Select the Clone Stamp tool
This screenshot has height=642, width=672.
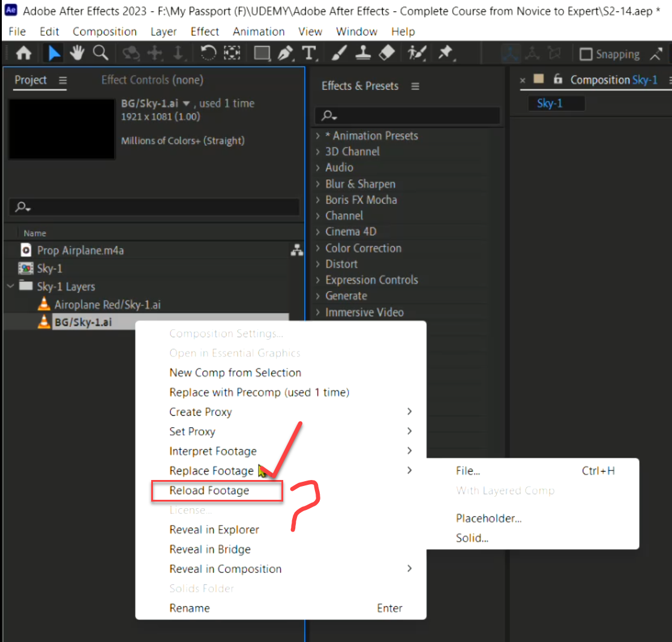pyautogui.click(x=362, y=53)
